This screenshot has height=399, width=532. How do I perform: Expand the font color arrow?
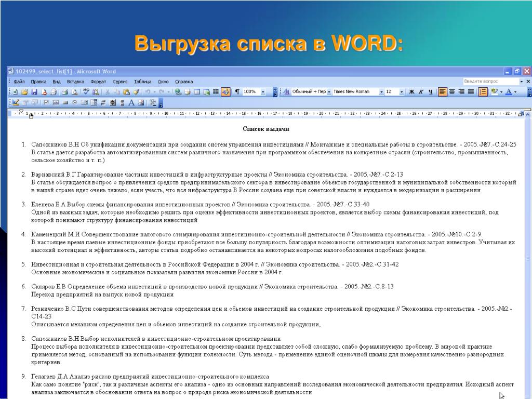(515, 92)
